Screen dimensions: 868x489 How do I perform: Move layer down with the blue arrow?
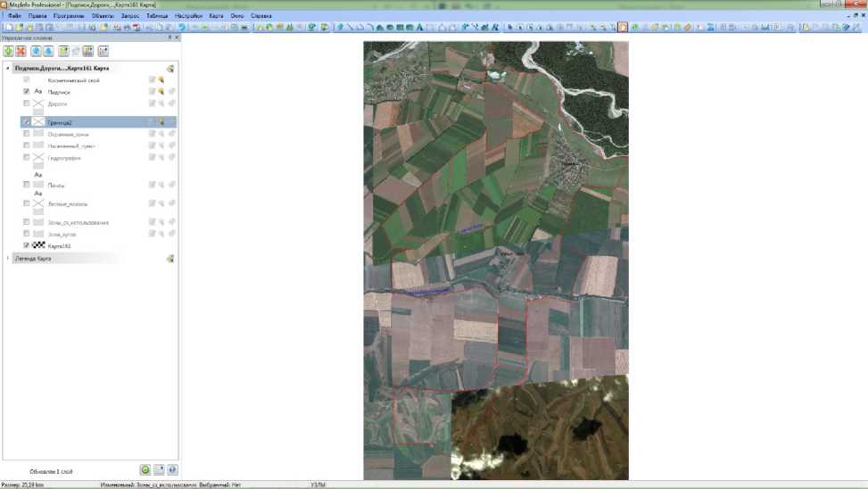coord(48,51)
